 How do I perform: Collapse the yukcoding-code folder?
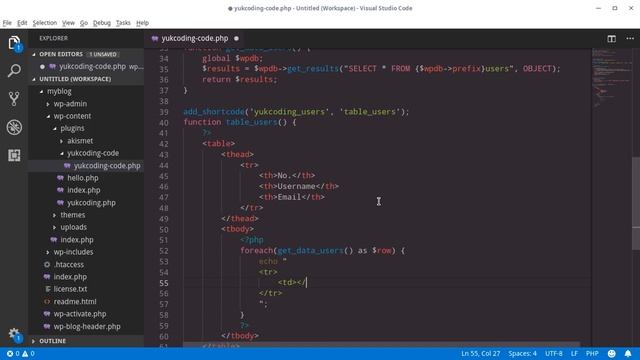point(61,153)
